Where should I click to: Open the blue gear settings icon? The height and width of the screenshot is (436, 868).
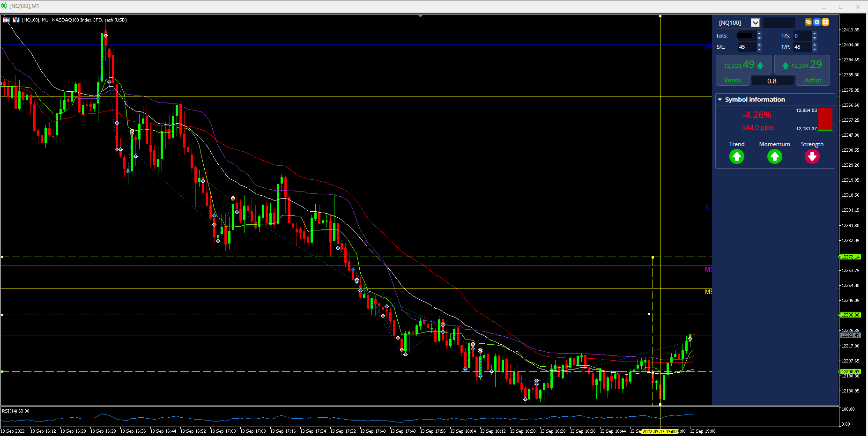tap(817, 22)
